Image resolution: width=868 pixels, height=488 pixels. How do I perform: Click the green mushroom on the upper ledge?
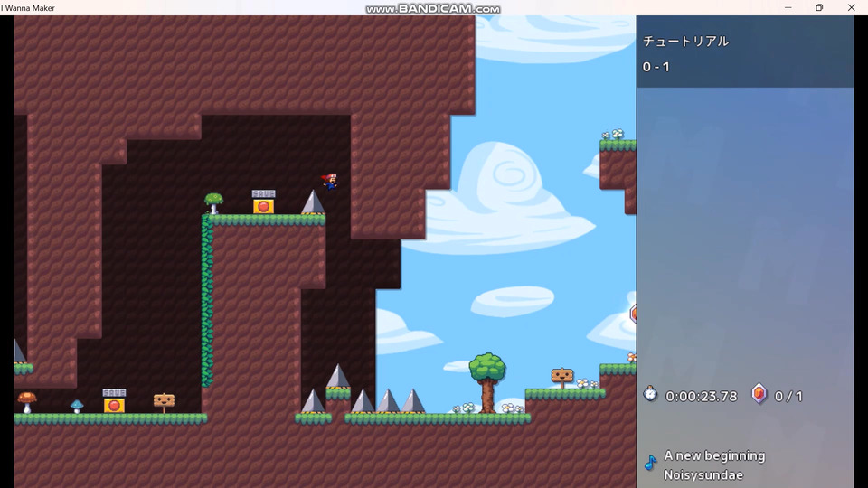coord(213,203)
